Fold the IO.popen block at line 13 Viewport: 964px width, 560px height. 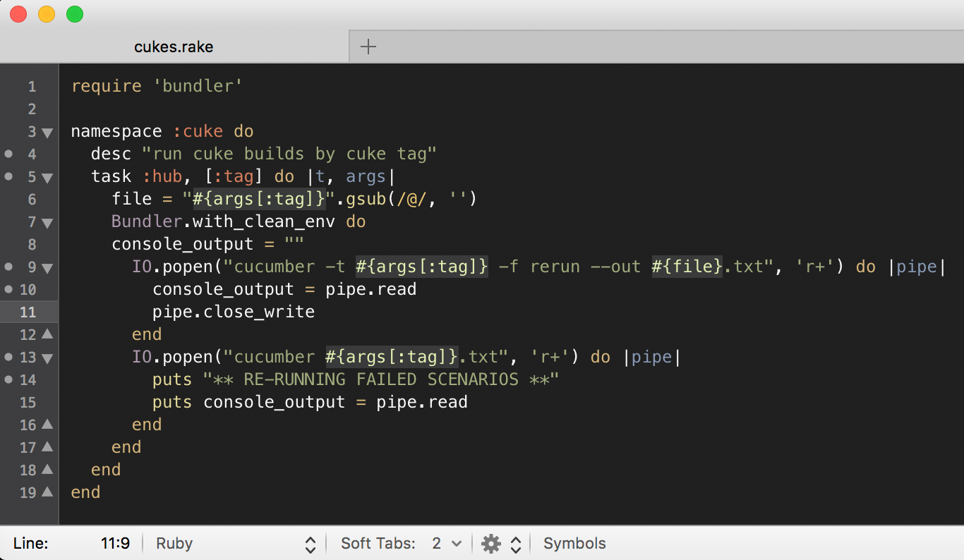tap(47, 358)
